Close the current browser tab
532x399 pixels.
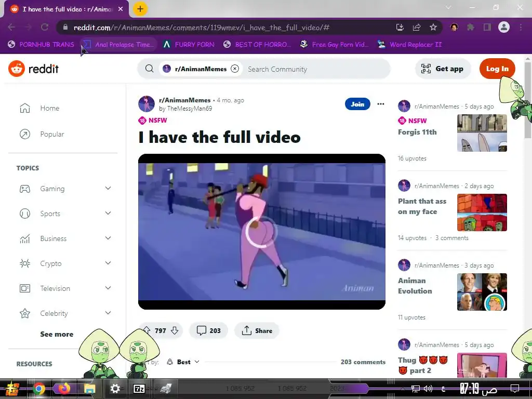(121, 9)
